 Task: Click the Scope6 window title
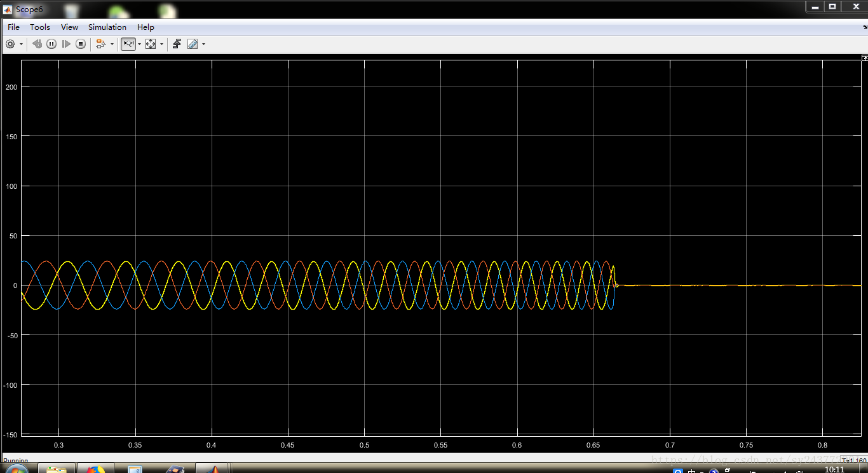29,10
